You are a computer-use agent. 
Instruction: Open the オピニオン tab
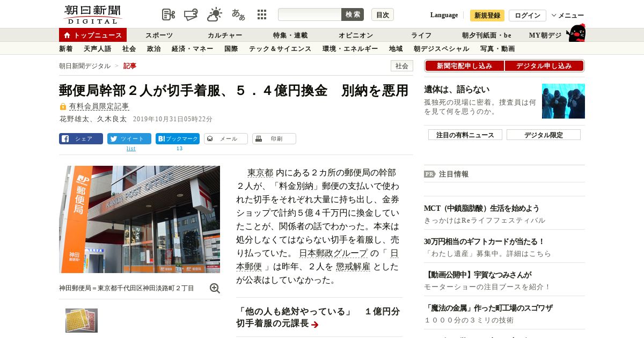click(356, 35)
